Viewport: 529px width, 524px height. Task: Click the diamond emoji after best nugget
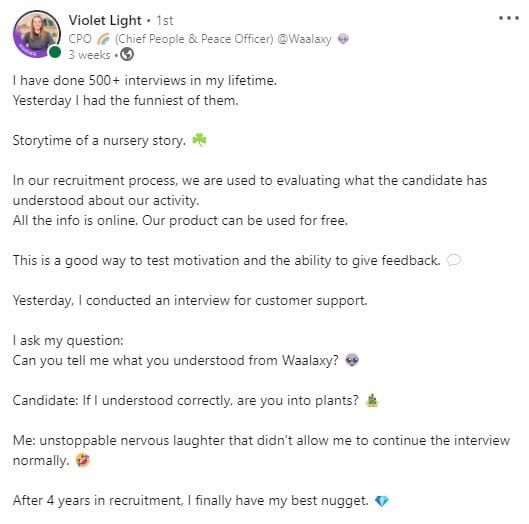click(382, 500)
